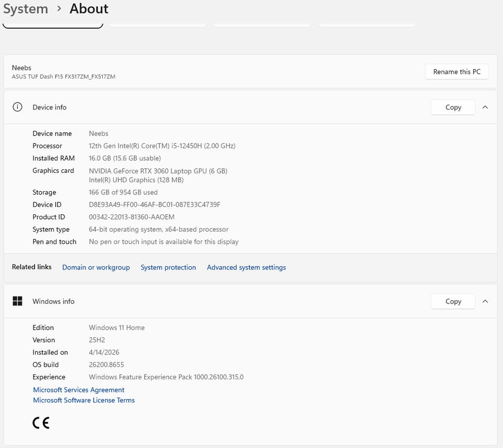Image resolution: width=503 pixels, height=448 pixels.
Task: Click the Storage label
Action: click(44, 192)
